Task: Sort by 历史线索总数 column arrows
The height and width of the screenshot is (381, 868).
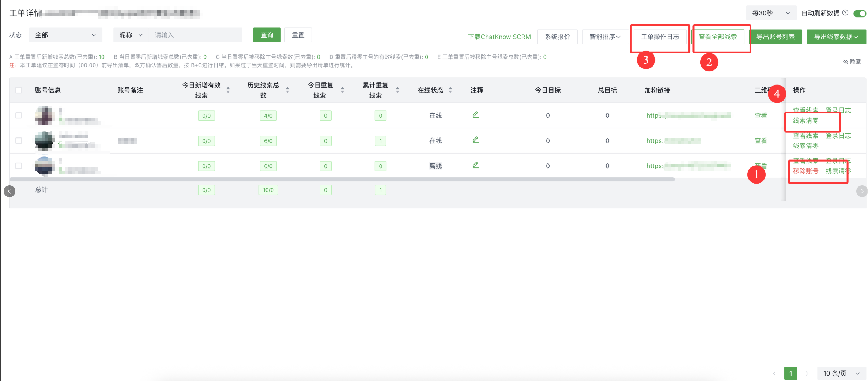Action: [x=287, y=90]
